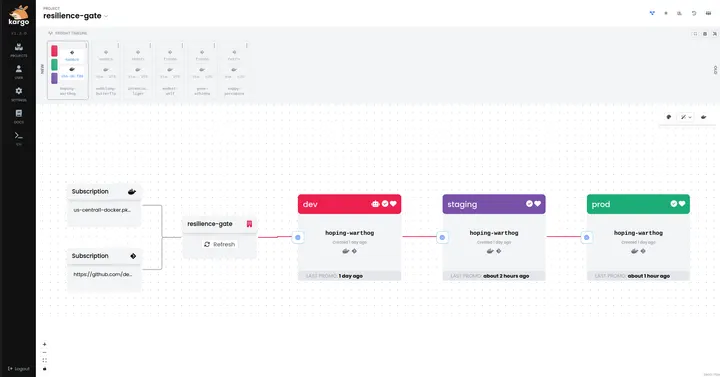
Task: Open Projects in the sidebar
Action: pyautogui.click(x=19, y=50)
